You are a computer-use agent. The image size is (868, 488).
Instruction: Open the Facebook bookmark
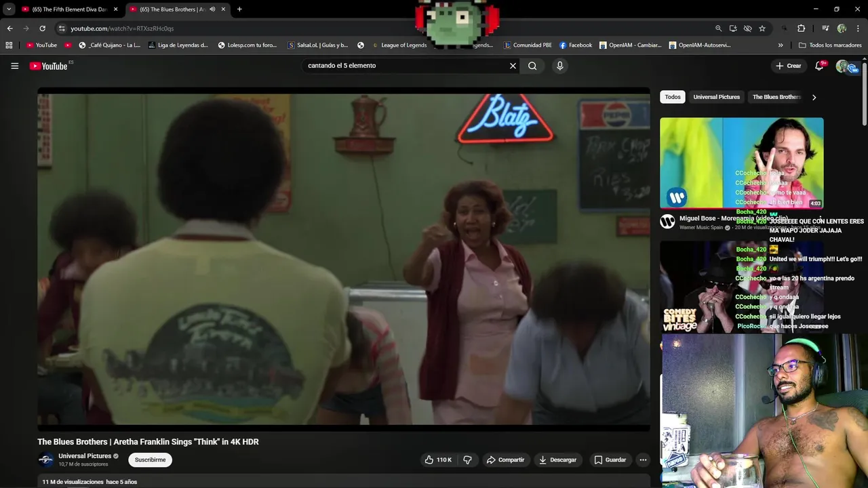[x=576, y=45]
